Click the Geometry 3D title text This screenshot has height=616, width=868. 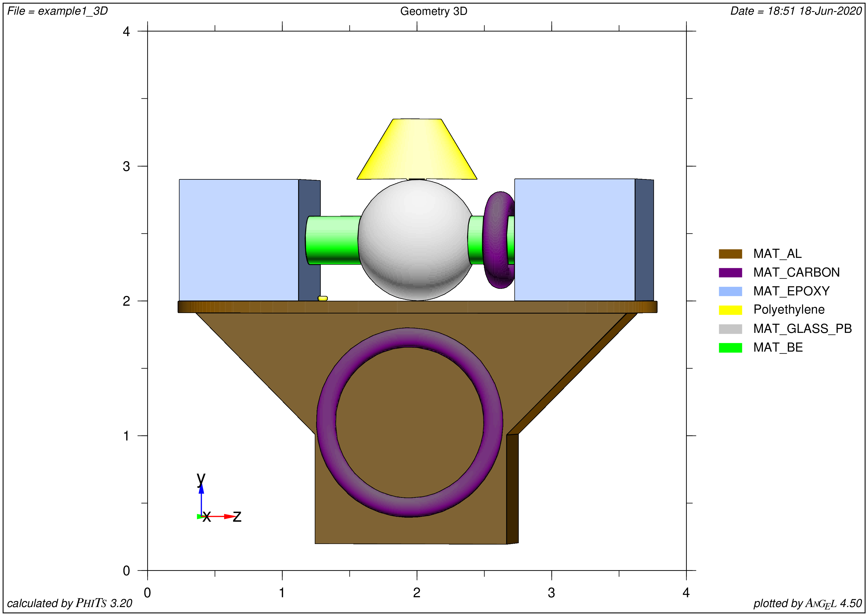tap(434, 11)
